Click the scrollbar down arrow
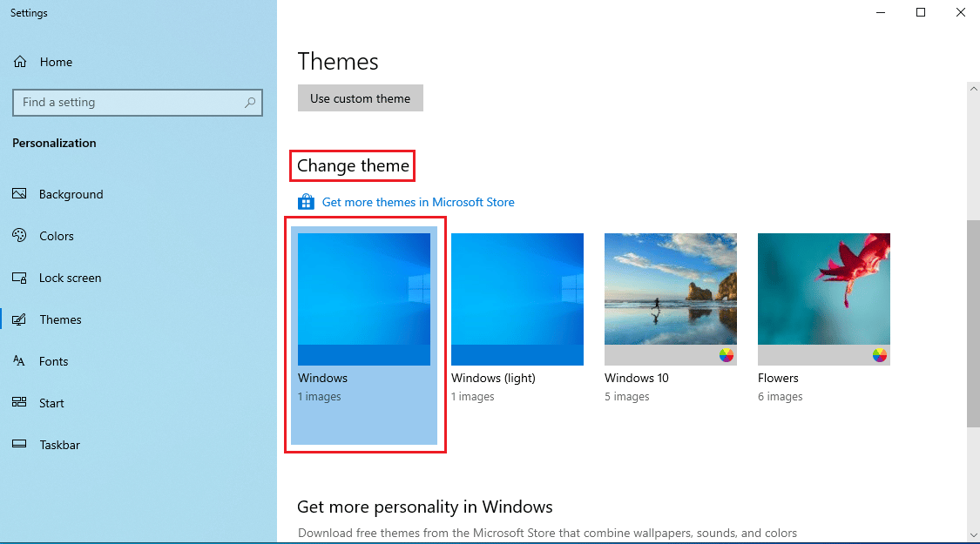Viewport: 980px width, 544px height. click(973, 534)
